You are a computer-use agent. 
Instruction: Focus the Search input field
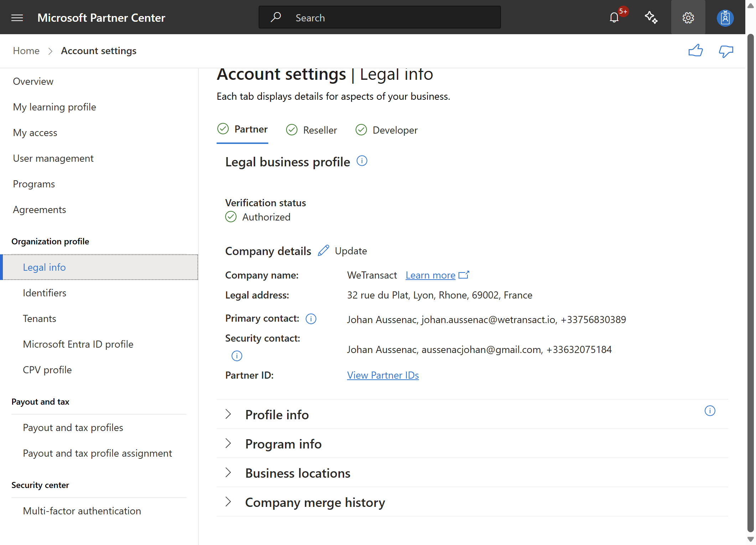(x=380, y=17)
